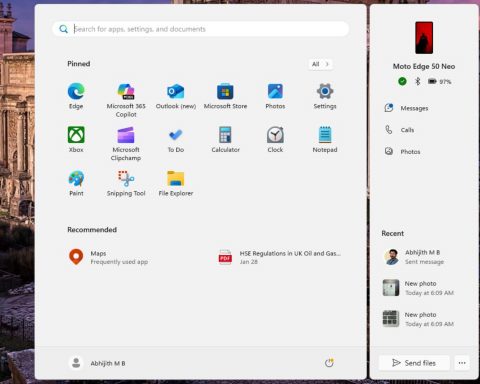Click the Moto Edge 50 Neo device name
Image resolution: width=480 pixels, height=384 pixels.
point(424,66)
